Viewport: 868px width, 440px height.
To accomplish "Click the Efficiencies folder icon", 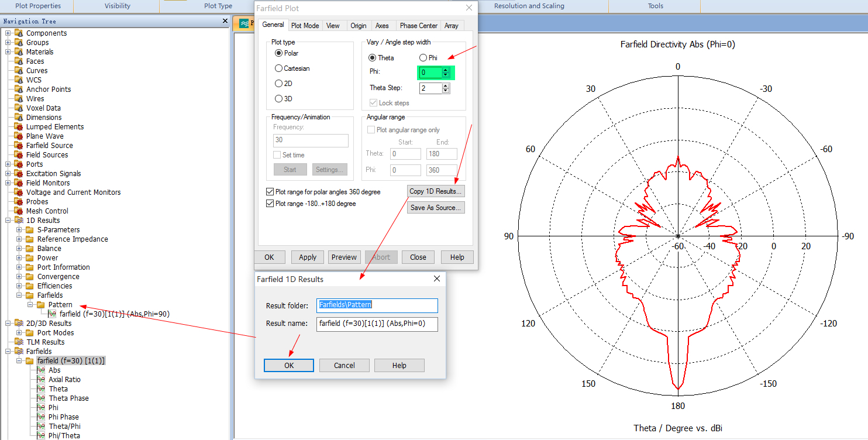I will (x=30, y=286).
